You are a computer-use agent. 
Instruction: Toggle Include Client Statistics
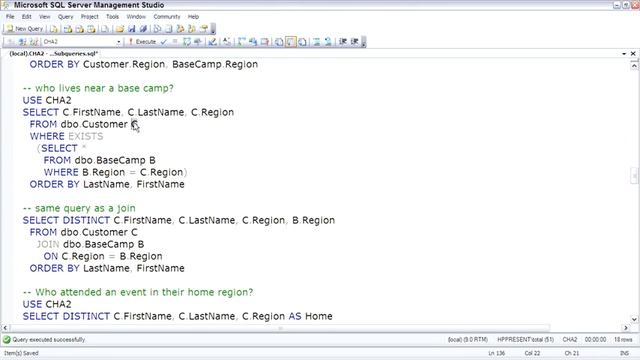(x=253, y=42)
